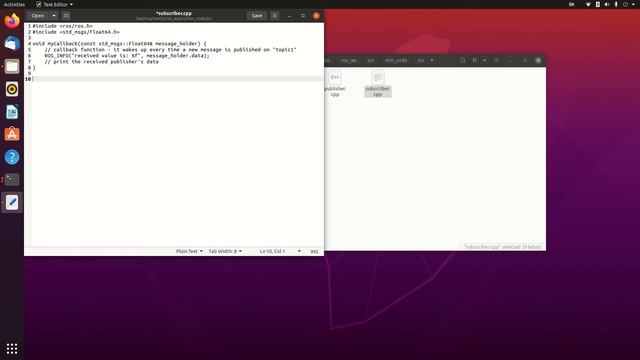Show Applications grid in the dock
Viewport: 640px width, 360px height.
12,348
